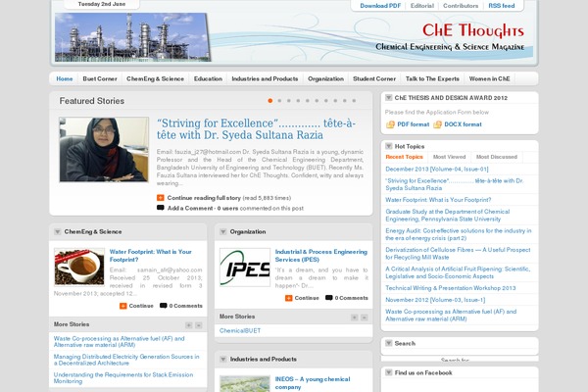588x392 pixels.
Task: Open Women in ChE menu
Action: (x=489, y=78)
